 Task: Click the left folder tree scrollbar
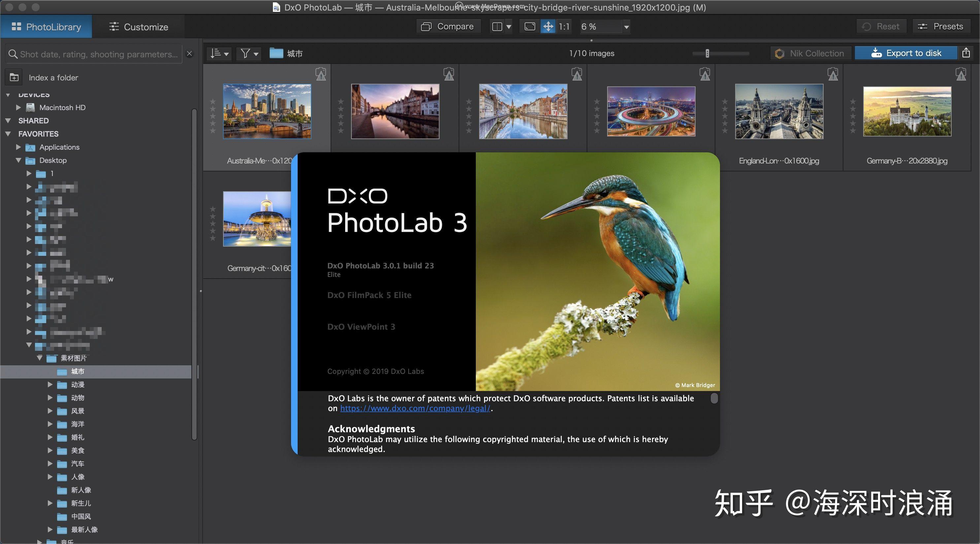[194, 274]
